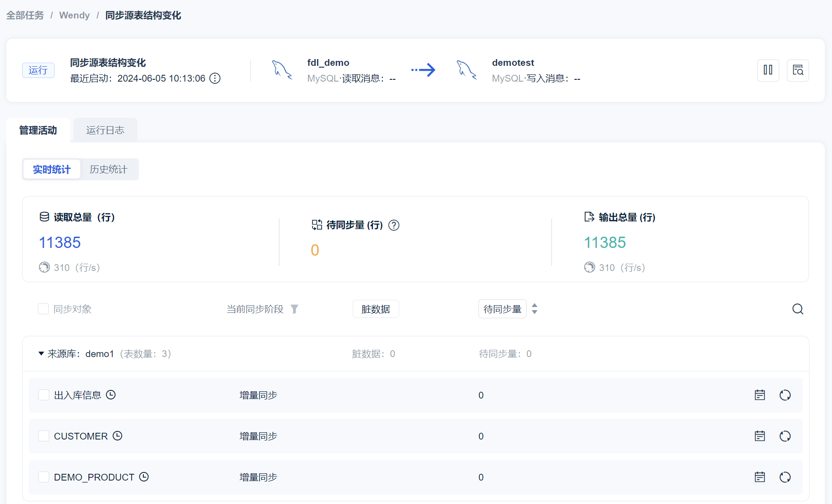Filter by 当前同步阶段 funnel icon

point(294,309)
